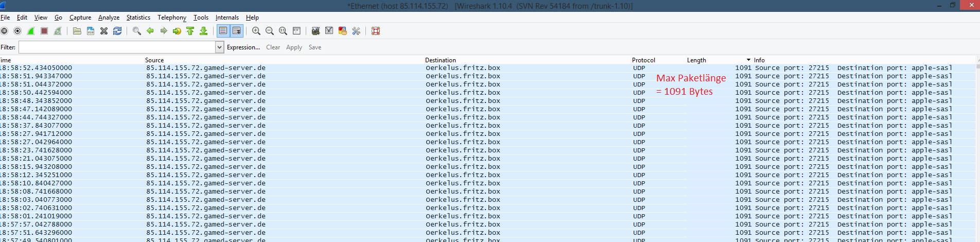Screen dimensions: 980x242
Task: Open the Statistics menu
Action: [138, 18]
